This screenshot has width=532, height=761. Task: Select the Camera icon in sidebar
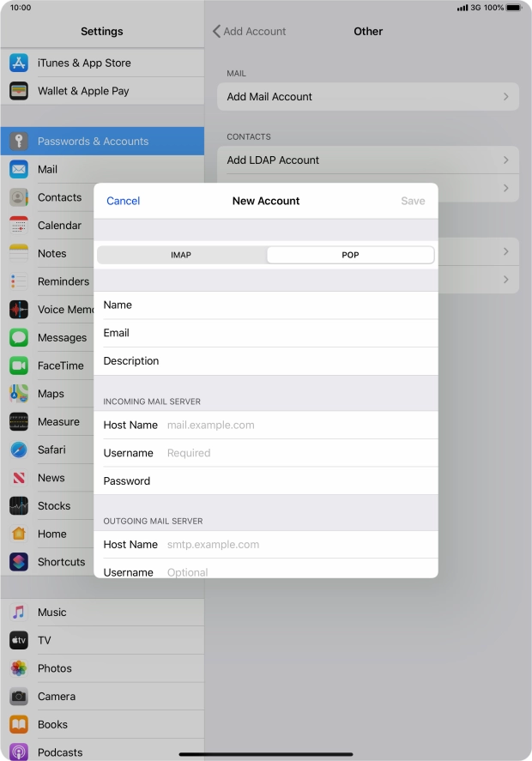point(19,697)
